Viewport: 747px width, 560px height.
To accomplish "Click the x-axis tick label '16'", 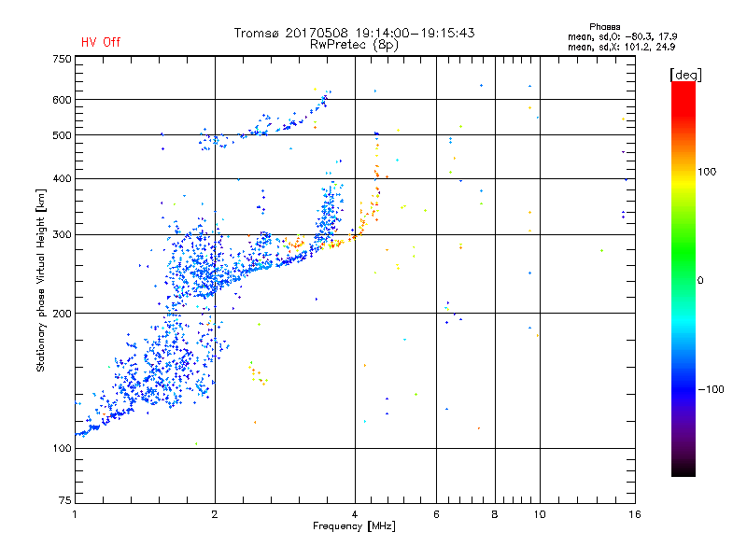I will point(635,514).
